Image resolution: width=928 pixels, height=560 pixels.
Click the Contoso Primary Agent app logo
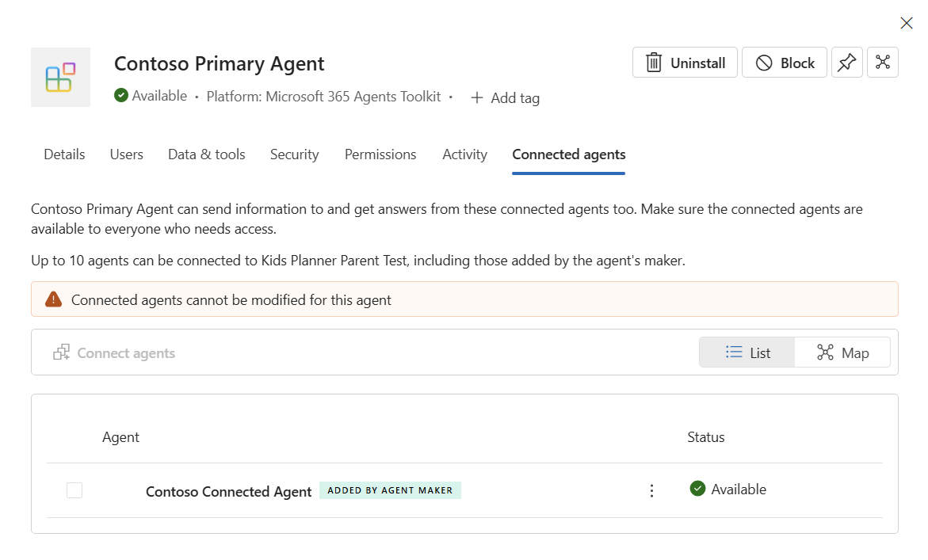pos(60,78)
